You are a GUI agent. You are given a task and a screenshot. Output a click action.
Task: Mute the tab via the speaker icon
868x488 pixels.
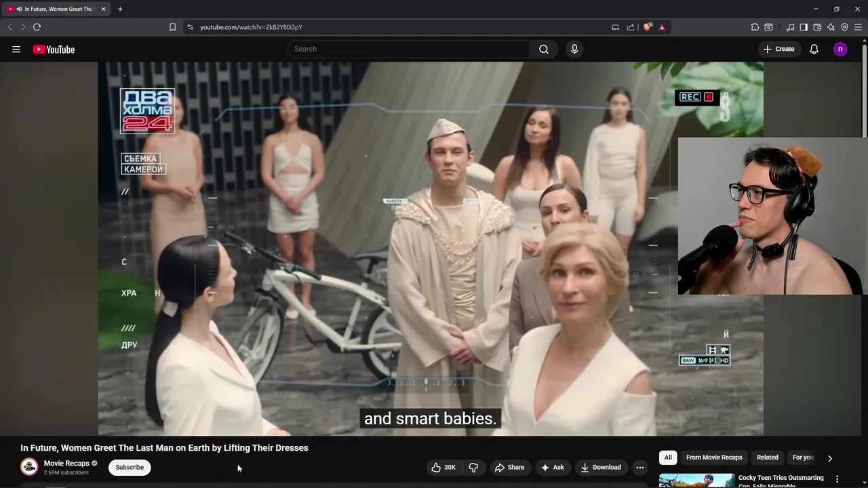[18, 9]
